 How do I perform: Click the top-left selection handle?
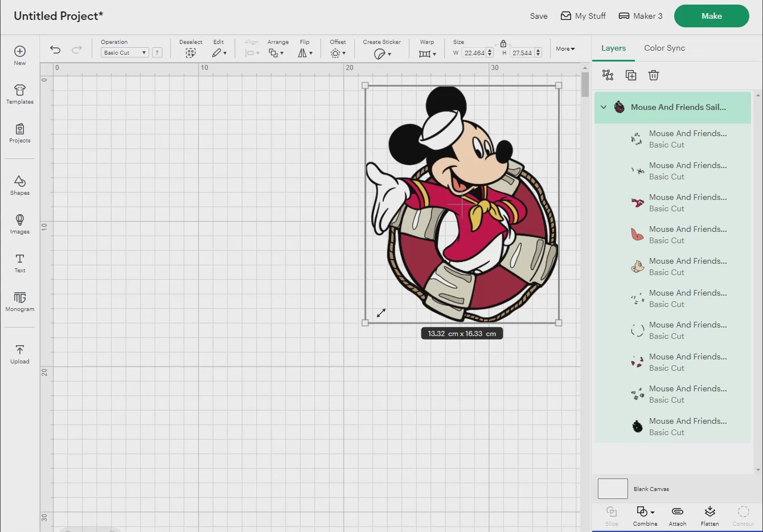click(x=365, y=85)
